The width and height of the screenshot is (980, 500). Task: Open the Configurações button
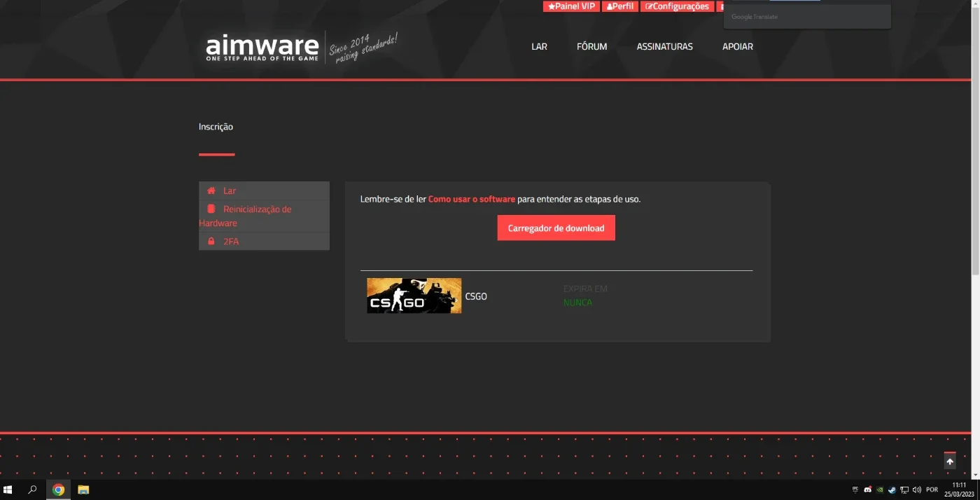(677, 6)
